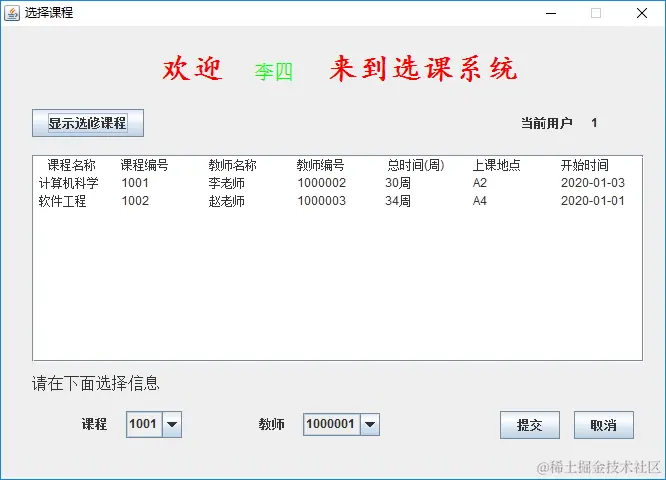This screenshot has width=666, height=480.
Task: Click the 课程名称 column header
Action: click(x=71, y=165)
